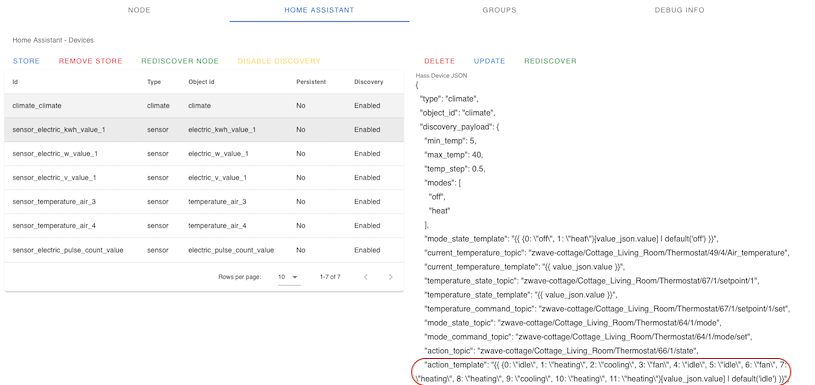Go to previous page arrow

[365, 277]
